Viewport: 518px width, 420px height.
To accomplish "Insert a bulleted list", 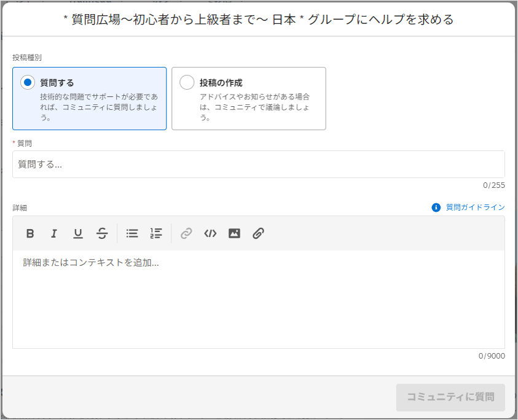I will click(132, 233).
